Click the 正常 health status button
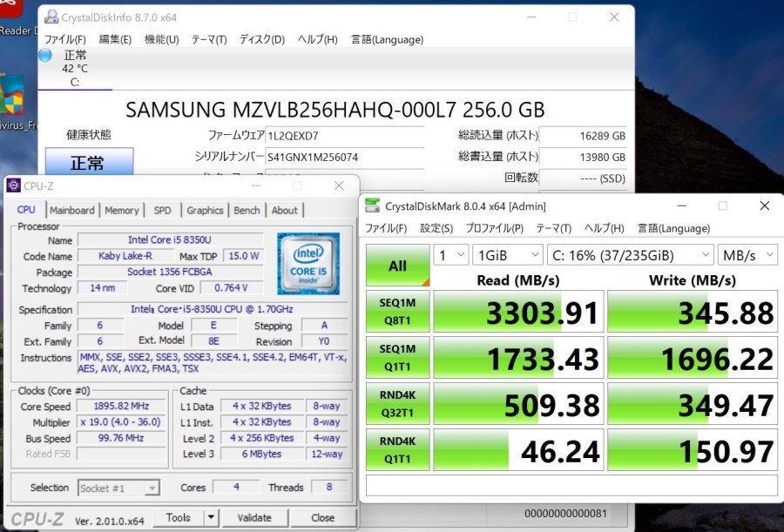The image size is (784, 532). (89, 161)
